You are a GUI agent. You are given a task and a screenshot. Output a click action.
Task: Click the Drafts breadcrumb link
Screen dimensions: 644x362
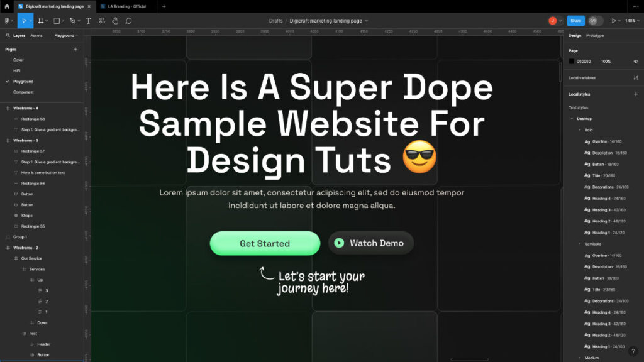[275, 21]
